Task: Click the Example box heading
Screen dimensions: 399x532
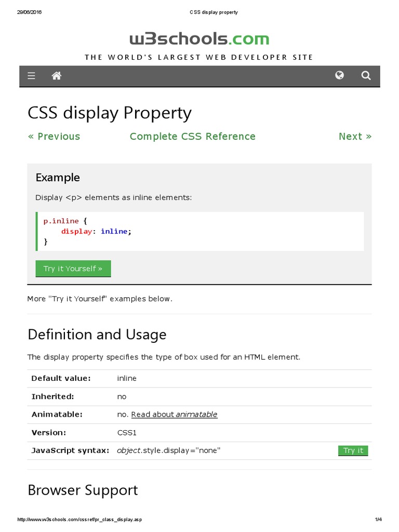Action: coord(58,177)
